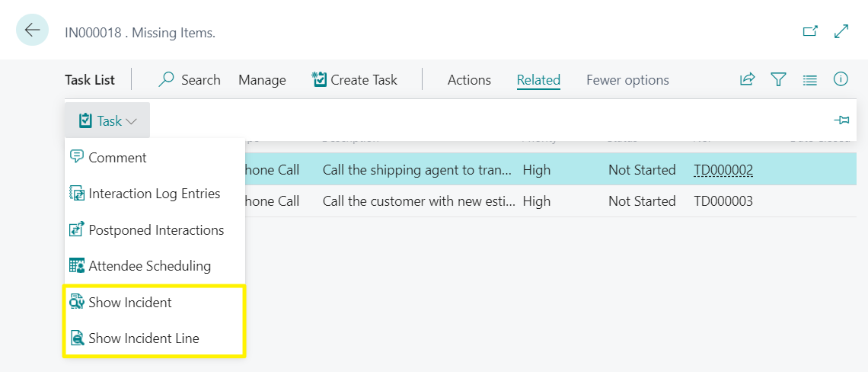Viewport: 868px width, 372px height.
Task: Click the Interaction Log Entries icon
Action: tap(77, 194)
